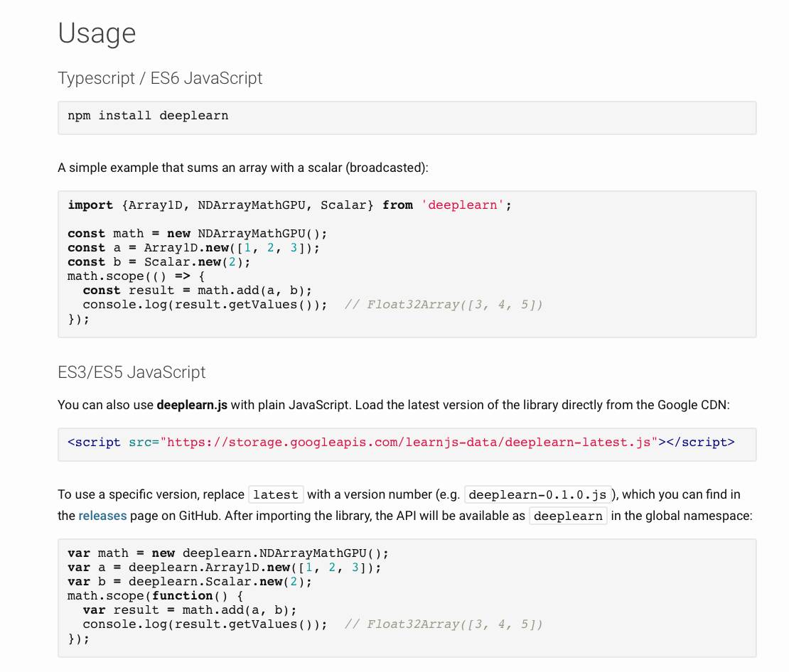The image size is (789, 672).
Task: Click inline code deeplearn before global namespace
Action: point(568,516)
